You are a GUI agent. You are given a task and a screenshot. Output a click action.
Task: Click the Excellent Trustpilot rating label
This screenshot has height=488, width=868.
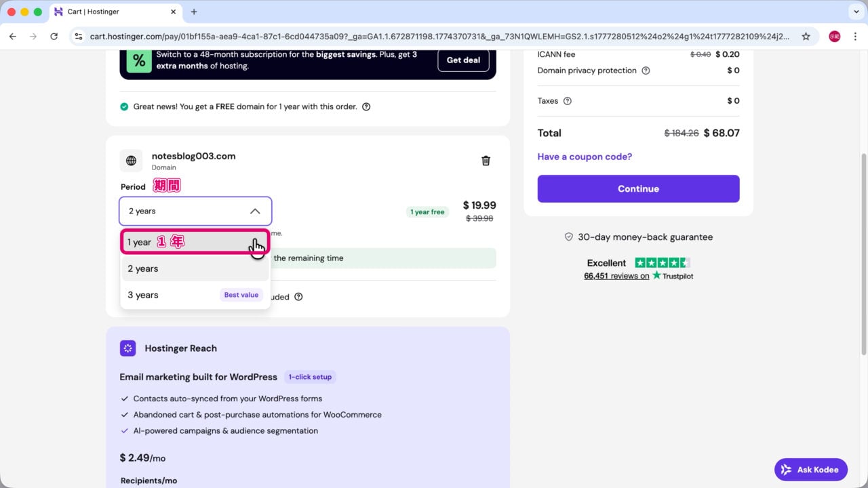(x=606, y=263)
